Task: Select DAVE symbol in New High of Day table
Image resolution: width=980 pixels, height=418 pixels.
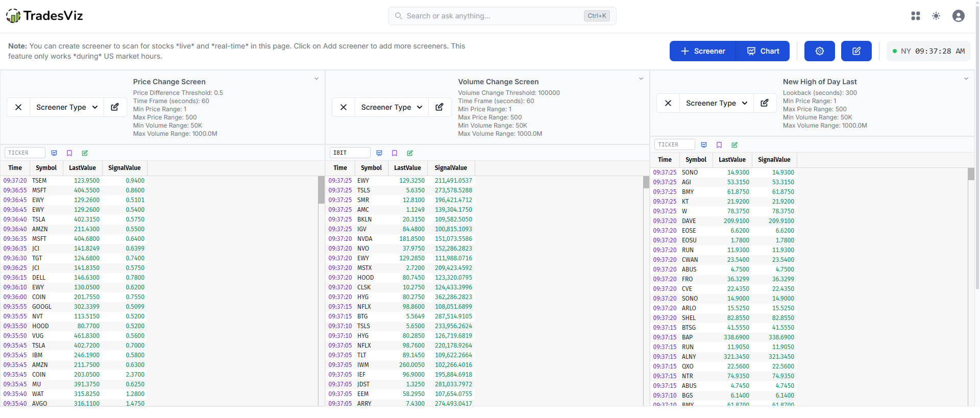Action: 689,221
